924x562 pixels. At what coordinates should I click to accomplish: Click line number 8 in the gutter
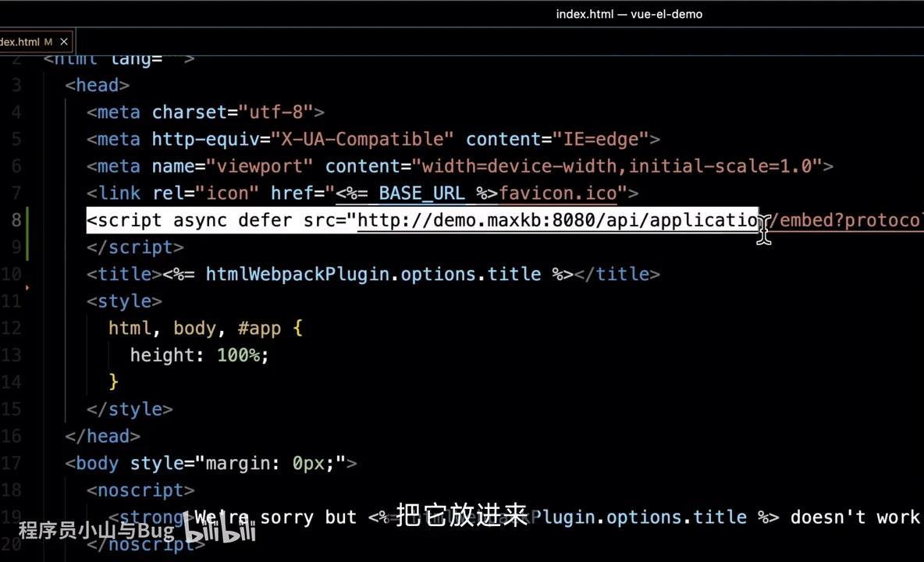pyautogui.click(x=16, y=220)
